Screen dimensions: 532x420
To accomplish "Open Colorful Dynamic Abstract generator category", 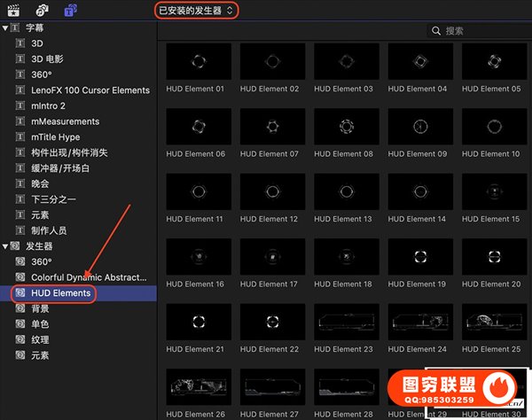I will (x=88, y=277).
